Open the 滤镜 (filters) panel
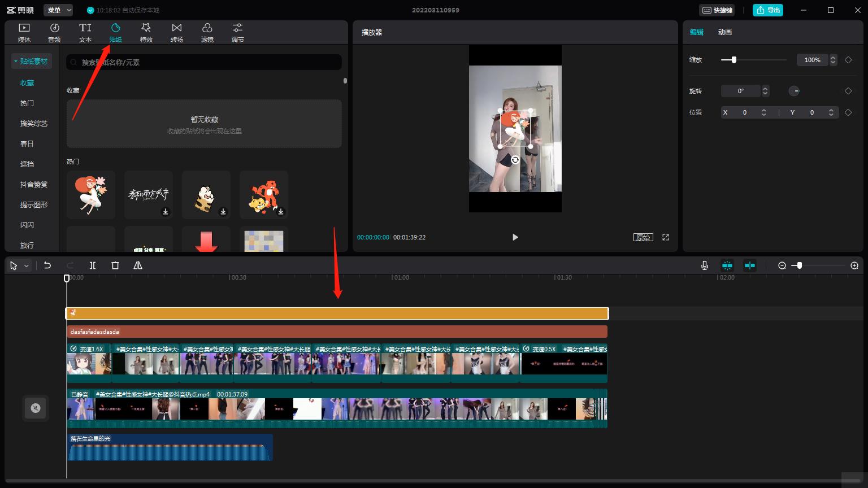 pos(207,32)
